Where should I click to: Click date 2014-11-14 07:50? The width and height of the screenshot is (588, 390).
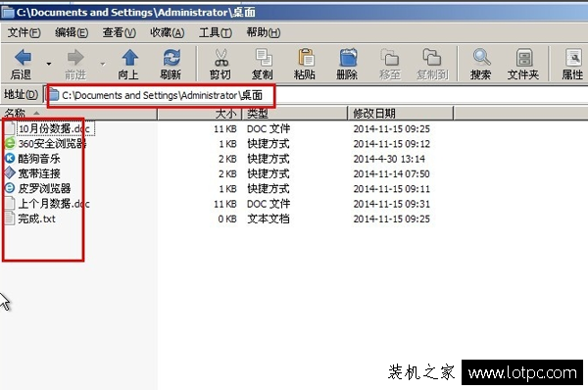391,174
